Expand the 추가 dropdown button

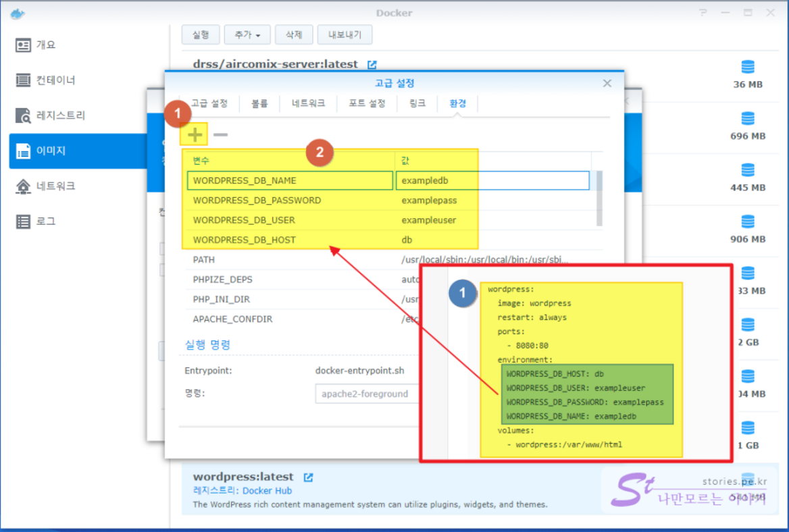pos(247,34)
